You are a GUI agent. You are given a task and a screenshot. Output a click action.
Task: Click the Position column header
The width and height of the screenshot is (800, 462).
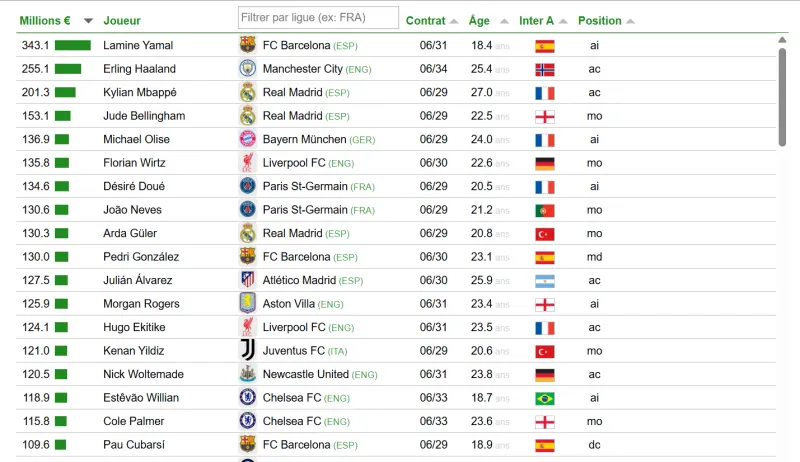tap(599, 20)
